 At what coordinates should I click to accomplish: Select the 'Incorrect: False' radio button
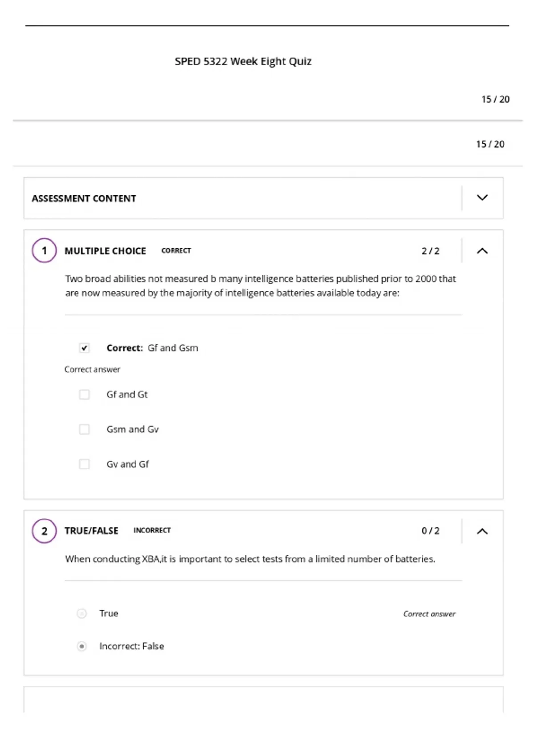(82, 646)
